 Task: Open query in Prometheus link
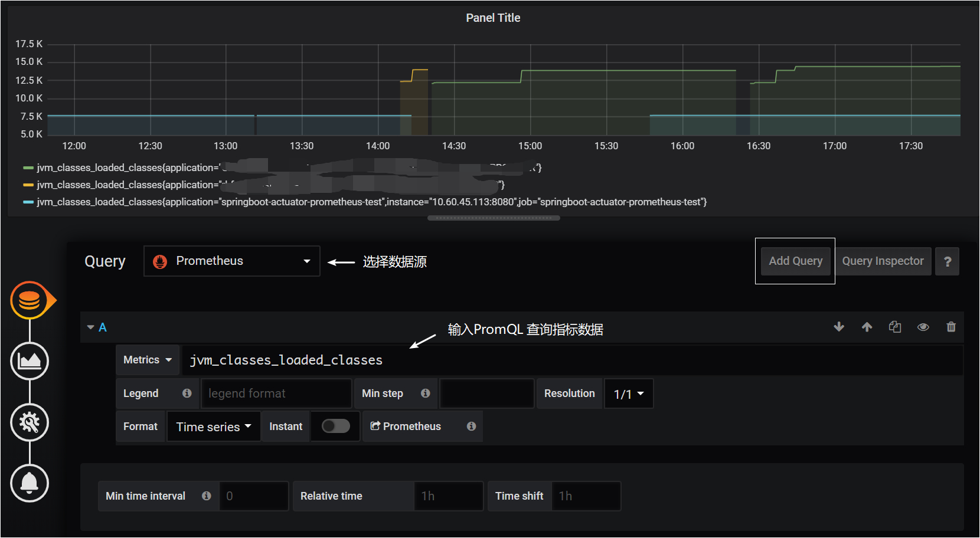click(406, 427)
